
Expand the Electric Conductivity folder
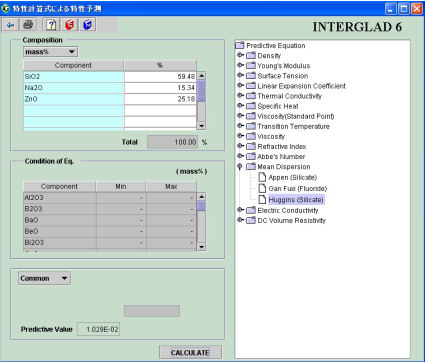[x=240, y=210]
